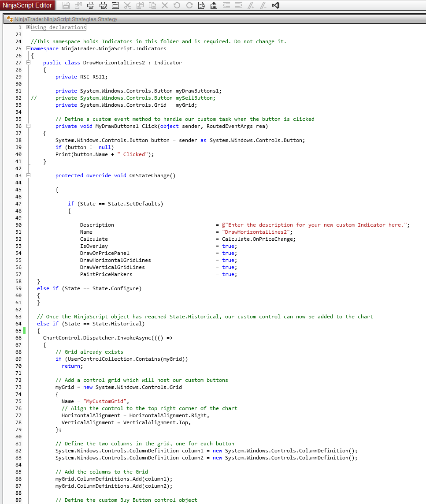Click the '// Grid already exists' comment
Image resolution: width=426 pixels, height=504 pixels.
tap(89, 352)
